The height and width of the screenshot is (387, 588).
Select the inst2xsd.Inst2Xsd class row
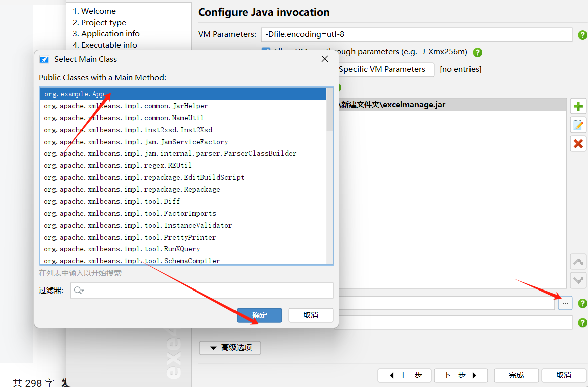pos(183,130)
